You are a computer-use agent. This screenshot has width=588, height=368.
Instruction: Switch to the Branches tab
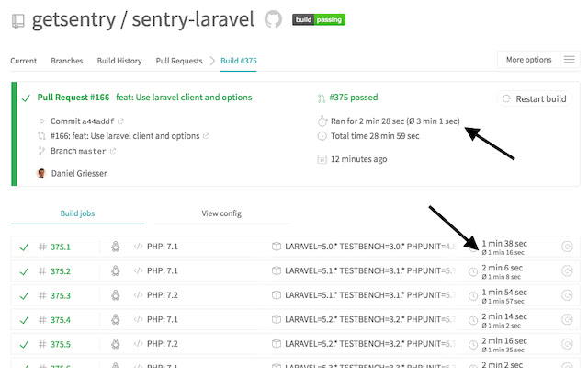tap(67, 61)
